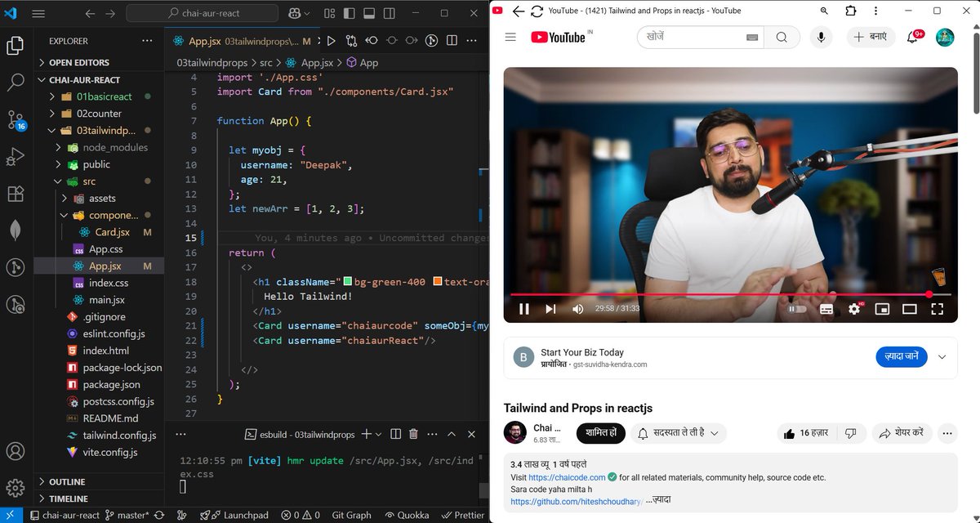This screenshot has width=980, height=523.
Task: Click the Synchronize Changes icon in status bar
Action: point(158,516)
